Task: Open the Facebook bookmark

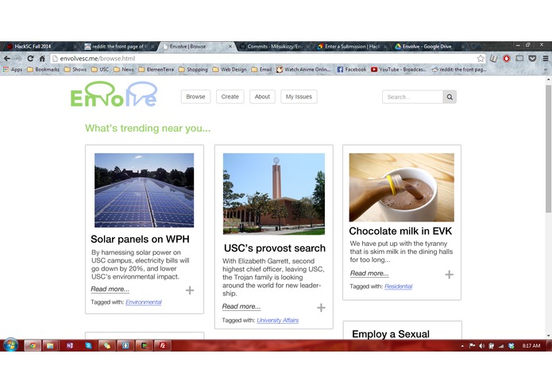Action: [x=352, y=70]
